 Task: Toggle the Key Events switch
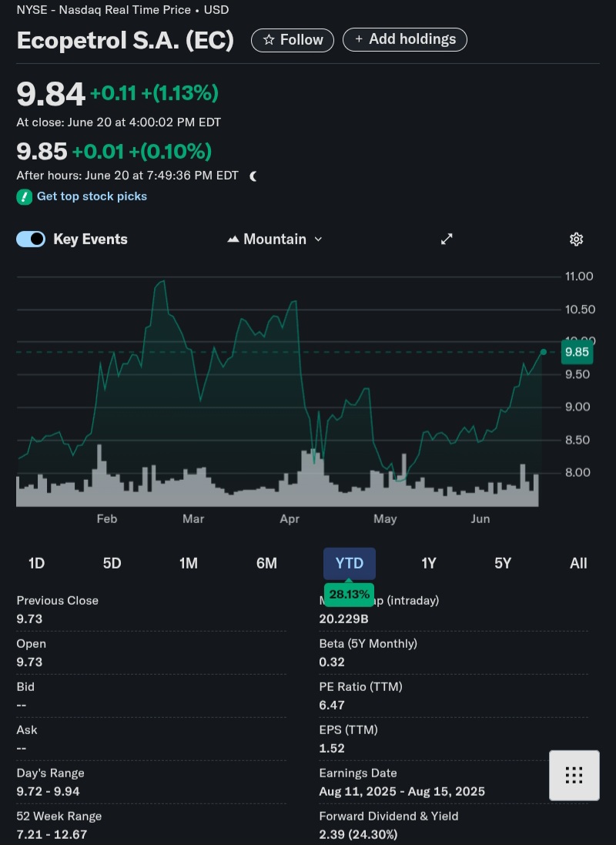(x=31, y=240)
